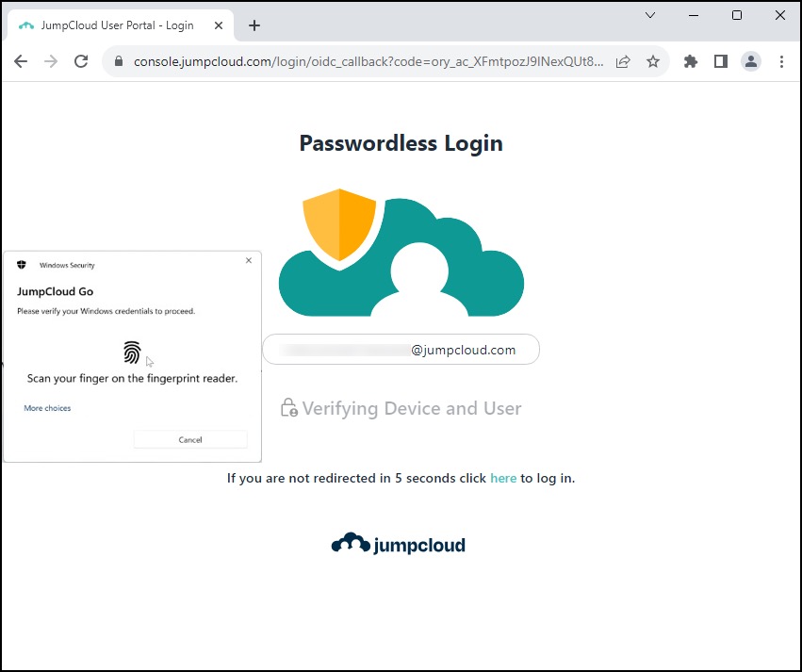Click the fingerprint scan icon
The width and height of the screenshot is (802, 672).
coord(132,352)
